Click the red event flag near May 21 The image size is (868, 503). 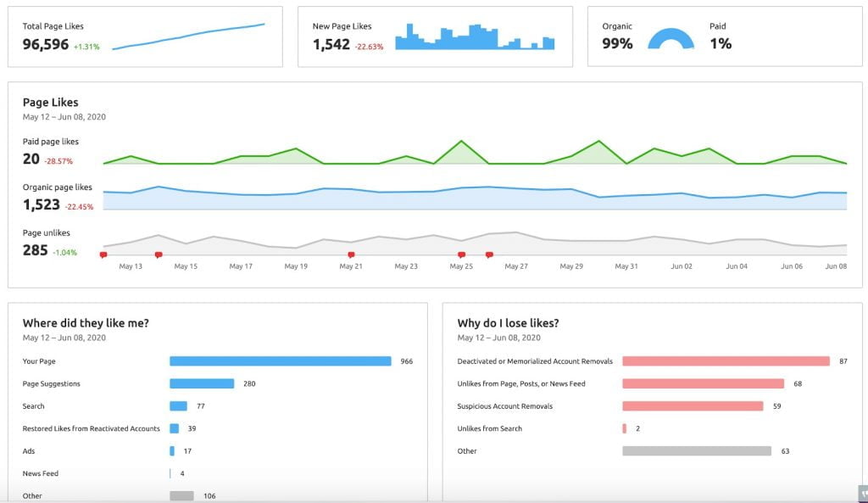click(x=351, y=254)
